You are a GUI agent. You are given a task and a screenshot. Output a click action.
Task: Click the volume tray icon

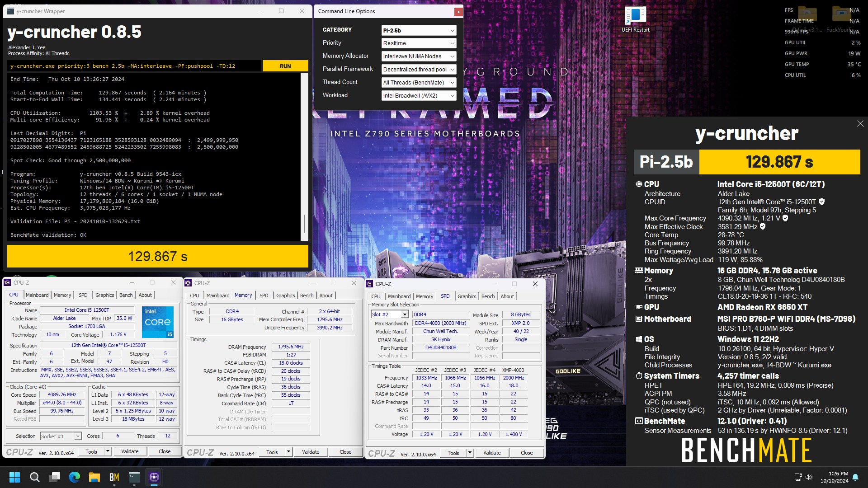click(x=809, y=477)
